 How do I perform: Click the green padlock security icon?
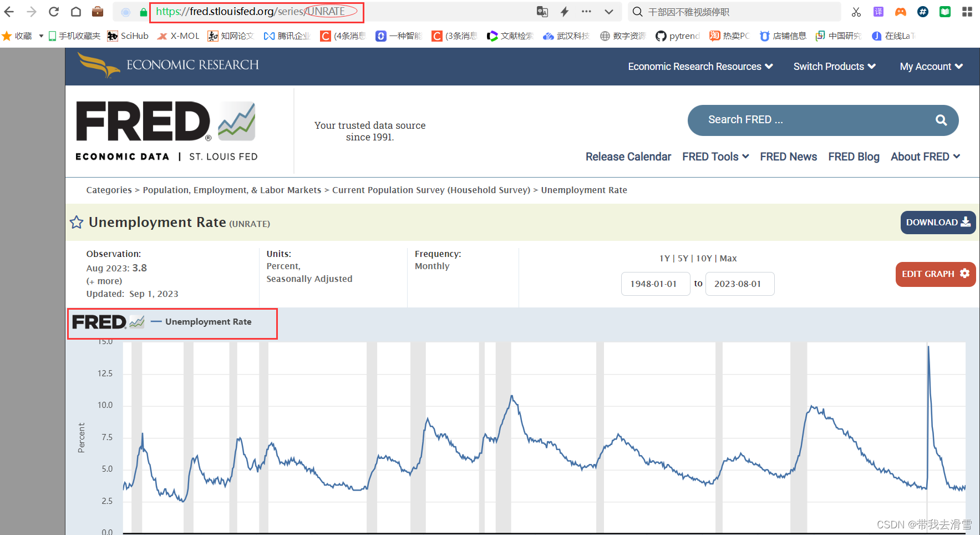coord(144,12)
